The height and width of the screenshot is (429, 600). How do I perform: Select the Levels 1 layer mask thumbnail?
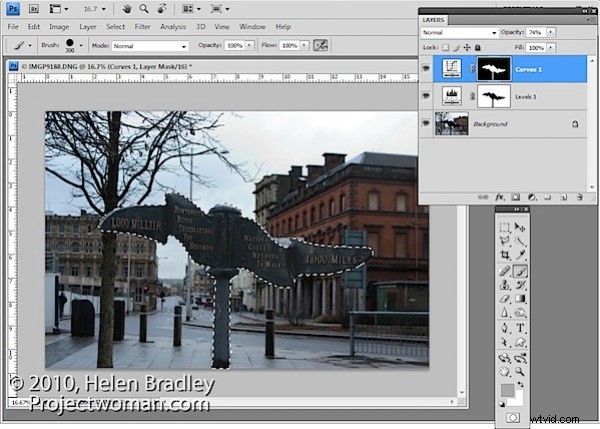(494, 96)
